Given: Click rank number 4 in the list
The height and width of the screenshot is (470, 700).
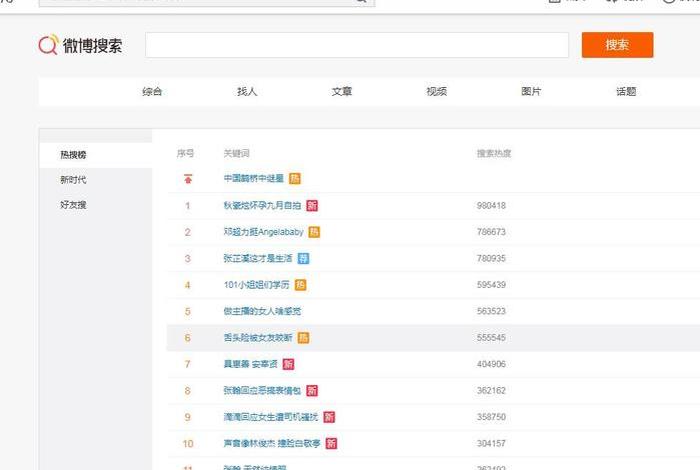Looking at the screenshot, I should 188,285.
